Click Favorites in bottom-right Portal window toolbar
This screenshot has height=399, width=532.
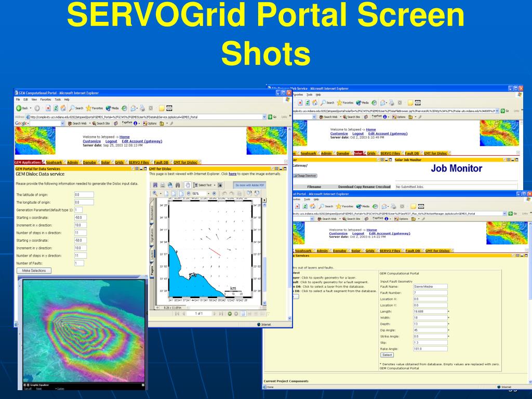pos(344,206)
